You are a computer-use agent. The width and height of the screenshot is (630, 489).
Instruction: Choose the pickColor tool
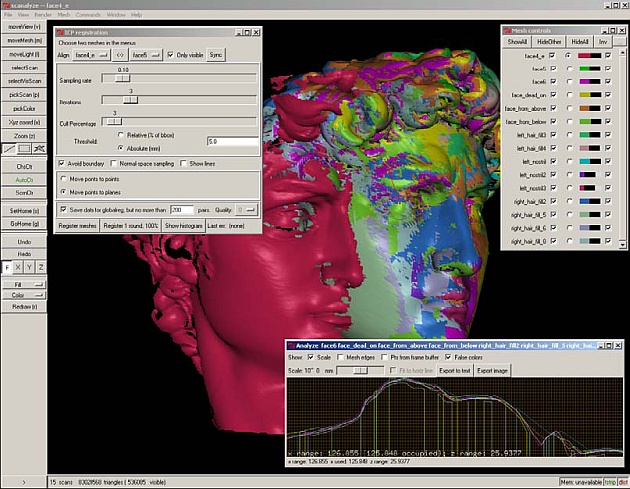pyautogui.click(x=24, y=108)
